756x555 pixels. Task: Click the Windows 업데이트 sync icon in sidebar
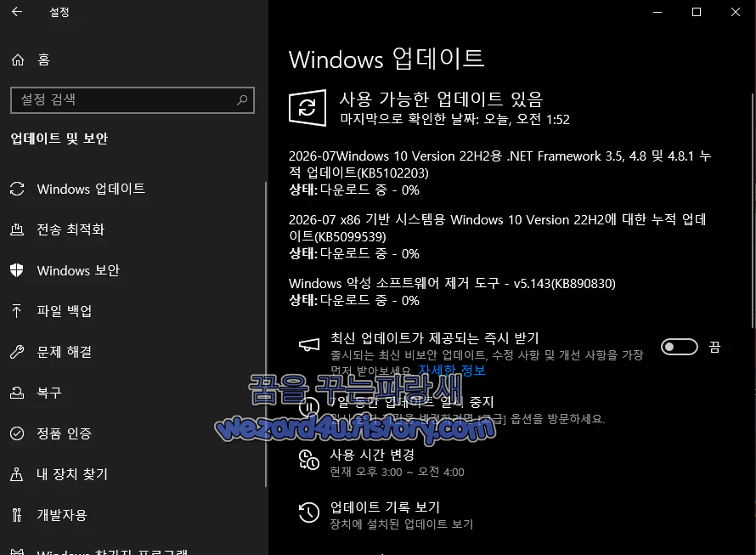click(17, 189)
